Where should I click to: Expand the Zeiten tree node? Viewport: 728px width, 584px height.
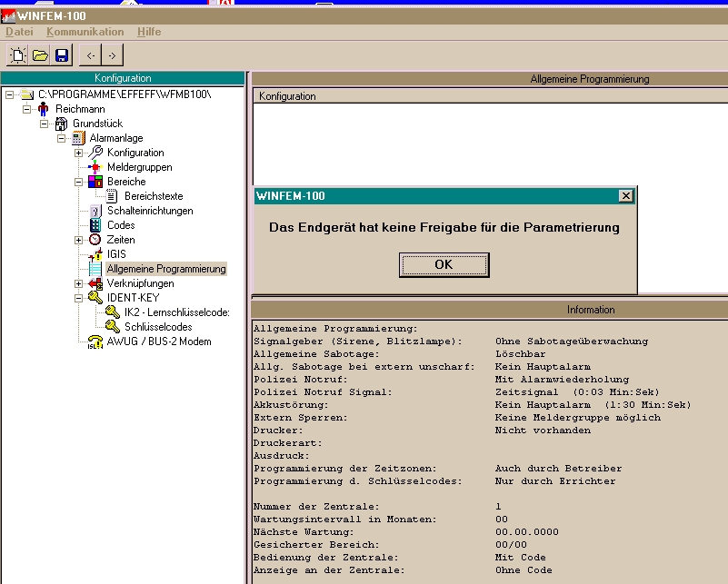pyautogui.click(x=78, y=240)
